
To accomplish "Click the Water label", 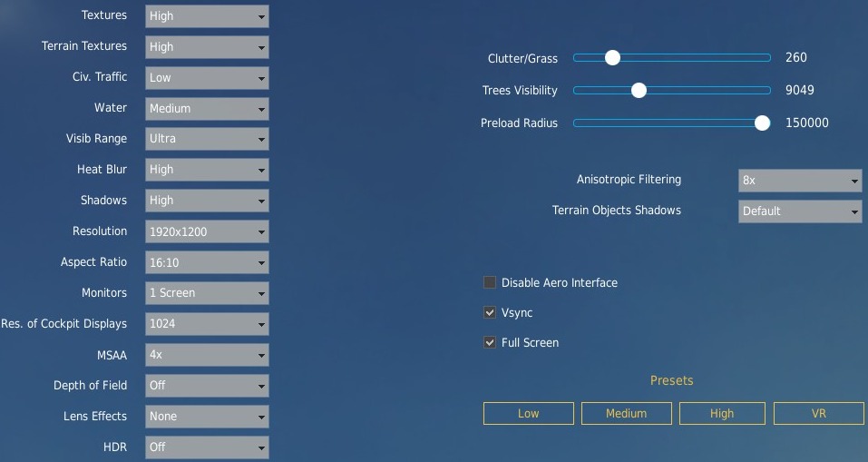I will click(111, 107).
